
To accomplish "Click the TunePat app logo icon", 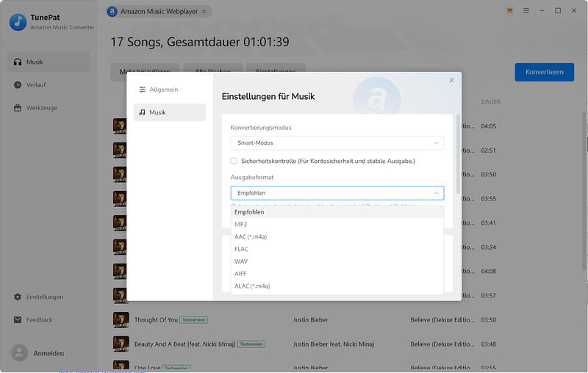I will pyautogui.click(x=18, y=22).
